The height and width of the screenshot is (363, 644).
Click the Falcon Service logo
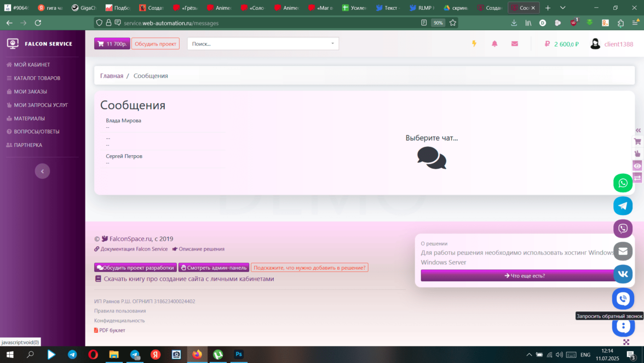[39, 43]
